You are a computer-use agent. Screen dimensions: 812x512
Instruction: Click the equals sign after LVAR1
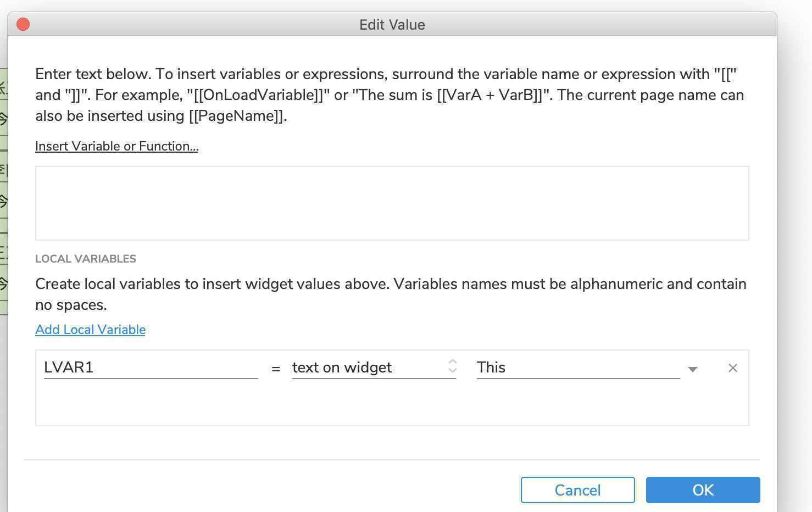(x=276, y=369)
